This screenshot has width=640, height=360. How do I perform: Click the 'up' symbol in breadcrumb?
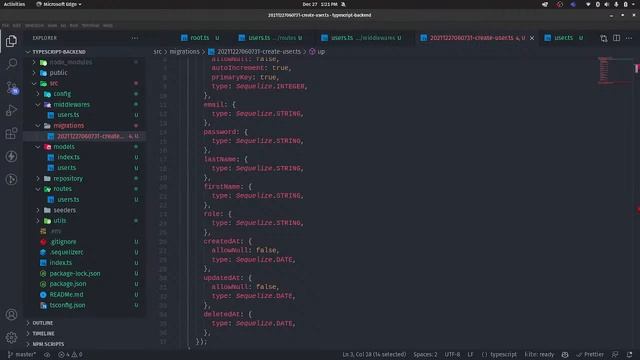(x=318, y=52)
